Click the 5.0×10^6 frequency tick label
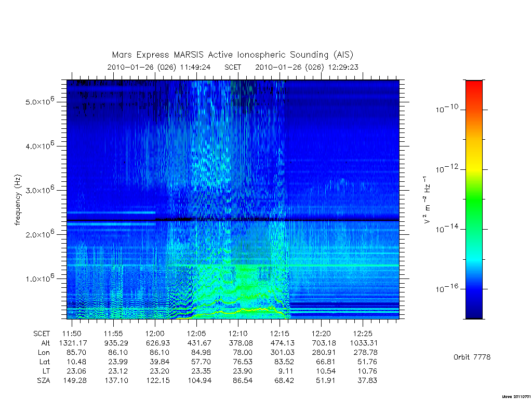 pos(39,101)
